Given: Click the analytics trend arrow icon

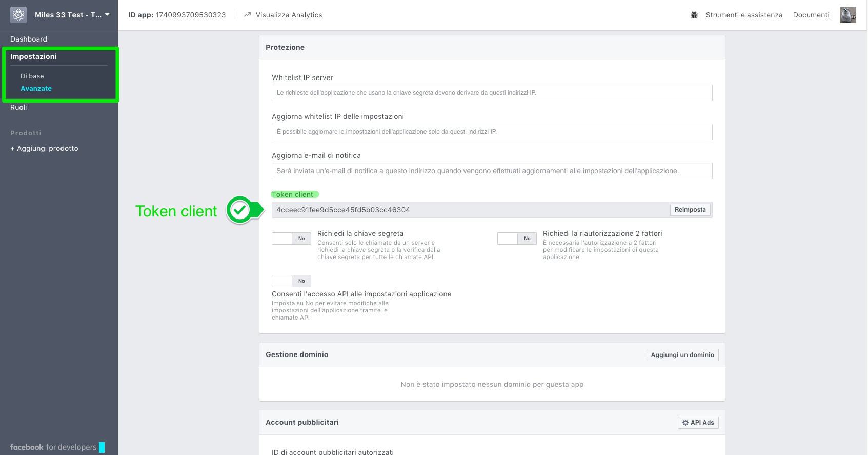Looking at the screenshot, I should tap(248, 15).
